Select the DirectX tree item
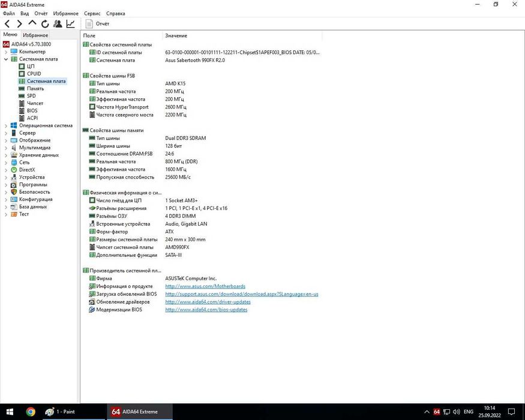The image size is (525, 420). coord(27,169)
